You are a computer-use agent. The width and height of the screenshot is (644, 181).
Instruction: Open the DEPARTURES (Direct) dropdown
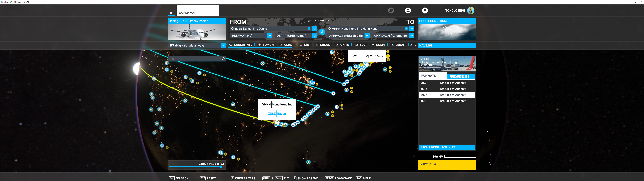(x=296, y=36)
